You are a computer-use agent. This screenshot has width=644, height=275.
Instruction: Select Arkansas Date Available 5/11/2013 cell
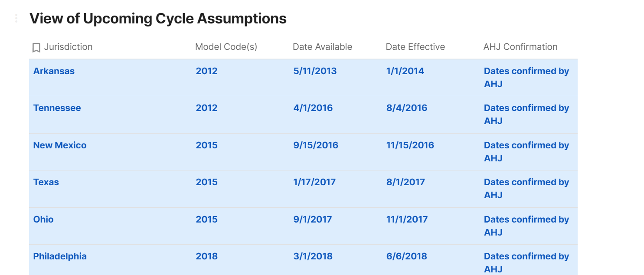[315, 71]
